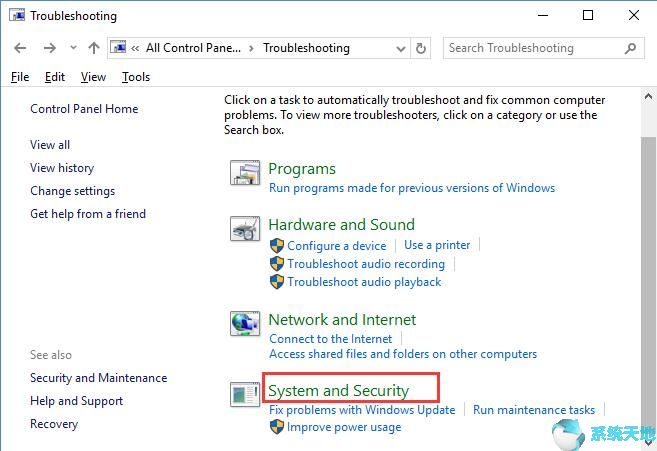Open Help and Support link
Viewport: 657px width, 451px height.
[x=77, y=401]
